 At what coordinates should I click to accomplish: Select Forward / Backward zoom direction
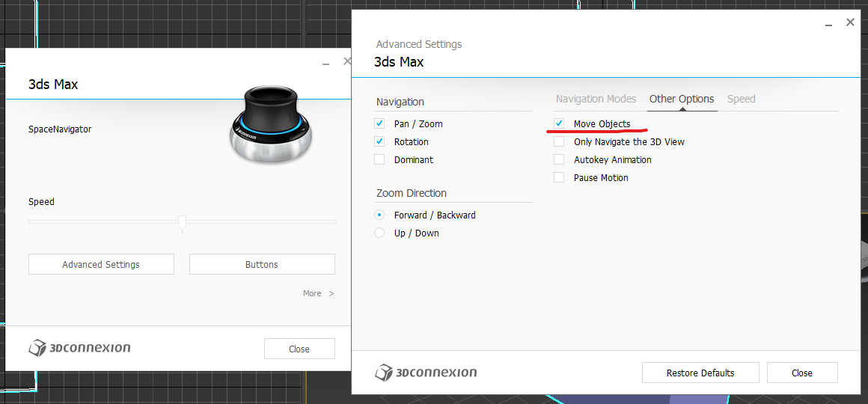[x=379, y=215]
